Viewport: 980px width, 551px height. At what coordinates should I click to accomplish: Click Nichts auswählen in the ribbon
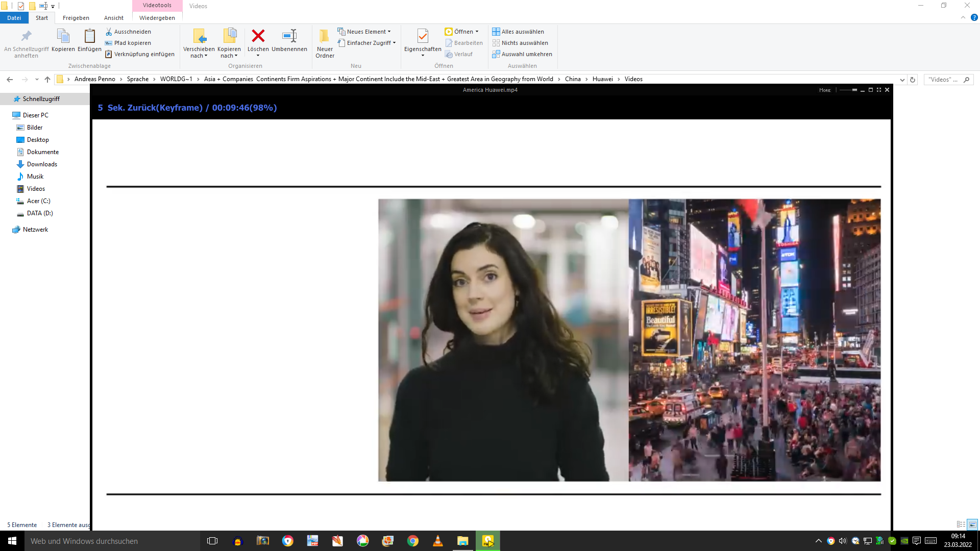click(520, 43)
